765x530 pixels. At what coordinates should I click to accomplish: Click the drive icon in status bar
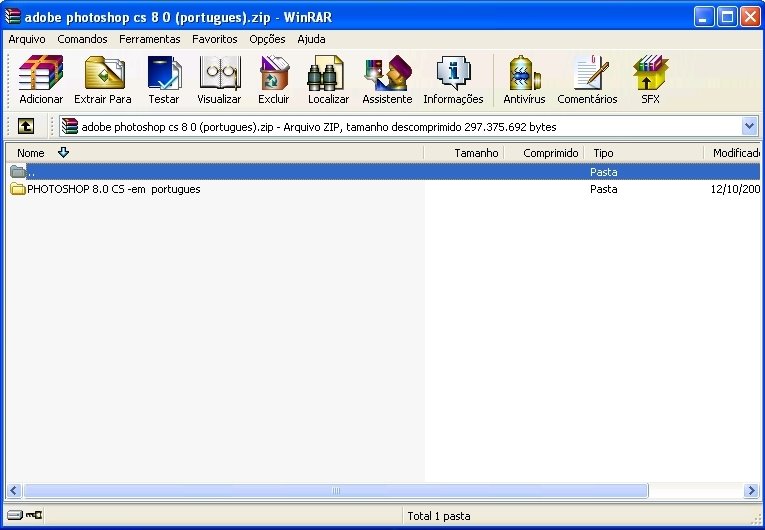(x=15, y=515)
